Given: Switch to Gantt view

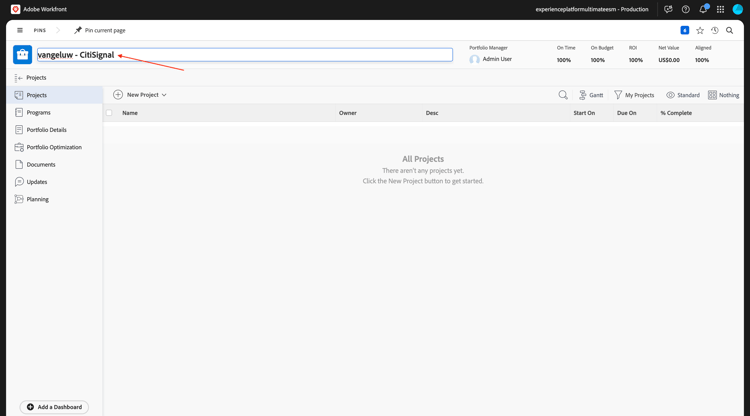Looking at the screenshot, I should click(591, 95).
